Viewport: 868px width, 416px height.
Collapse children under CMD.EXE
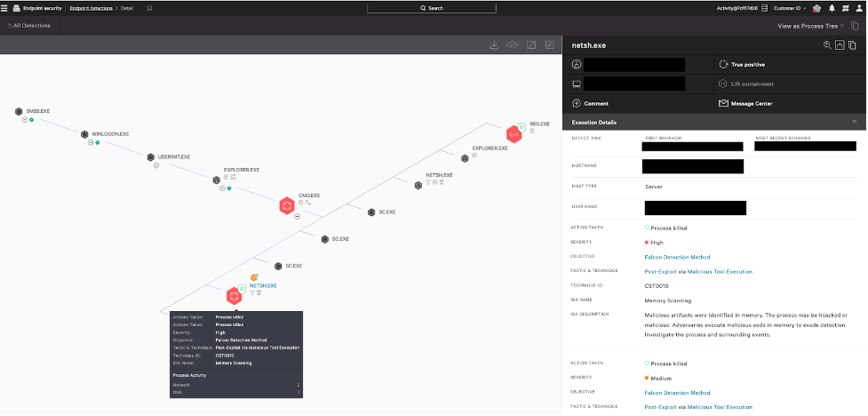[x=298, y=217]
